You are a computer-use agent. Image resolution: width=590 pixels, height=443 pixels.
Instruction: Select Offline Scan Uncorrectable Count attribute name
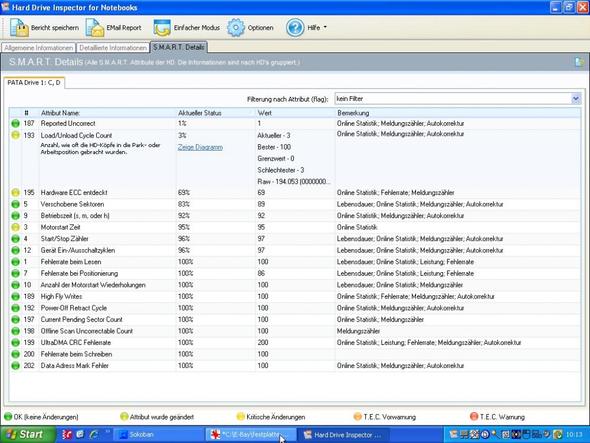click(87, 331)
